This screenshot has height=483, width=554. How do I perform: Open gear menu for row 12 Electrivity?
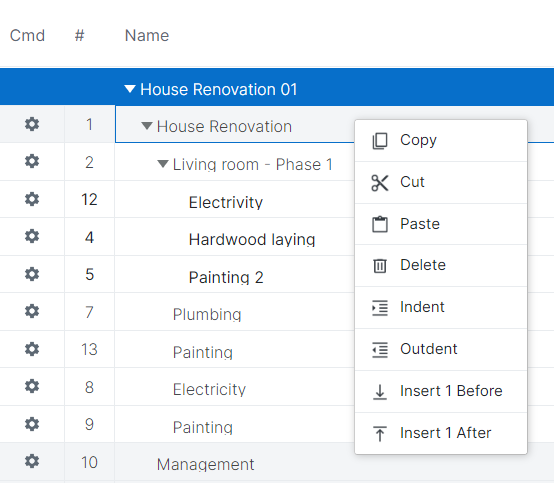coord(32,199)
